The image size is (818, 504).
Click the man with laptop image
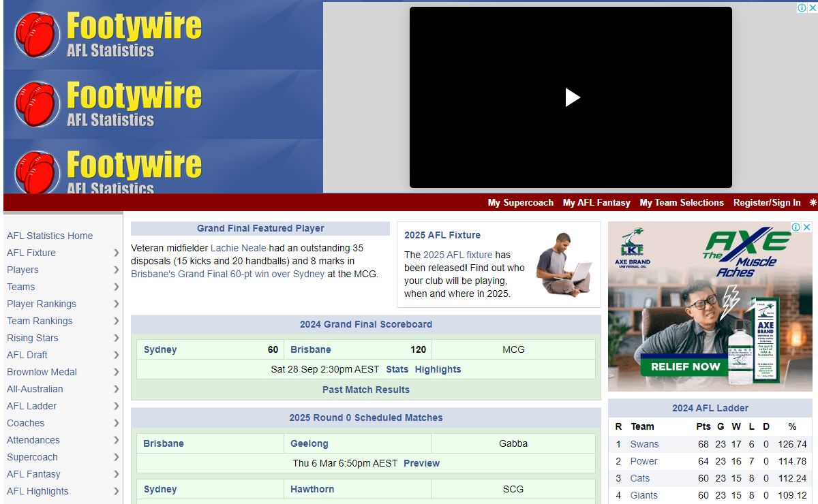click(x=563, y=264)
